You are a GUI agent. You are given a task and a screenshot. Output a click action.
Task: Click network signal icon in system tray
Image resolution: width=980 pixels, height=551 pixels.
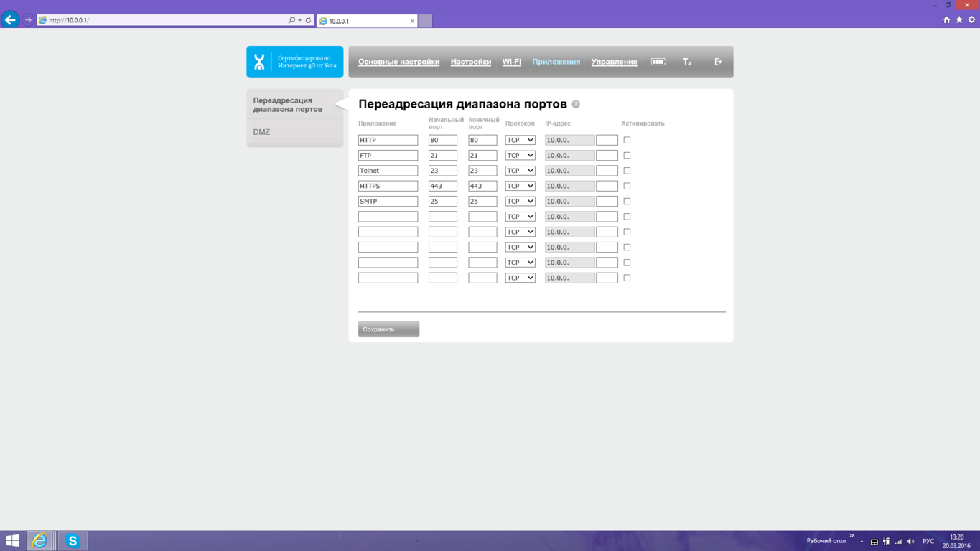pyautogui.click(x=899, y=542)
